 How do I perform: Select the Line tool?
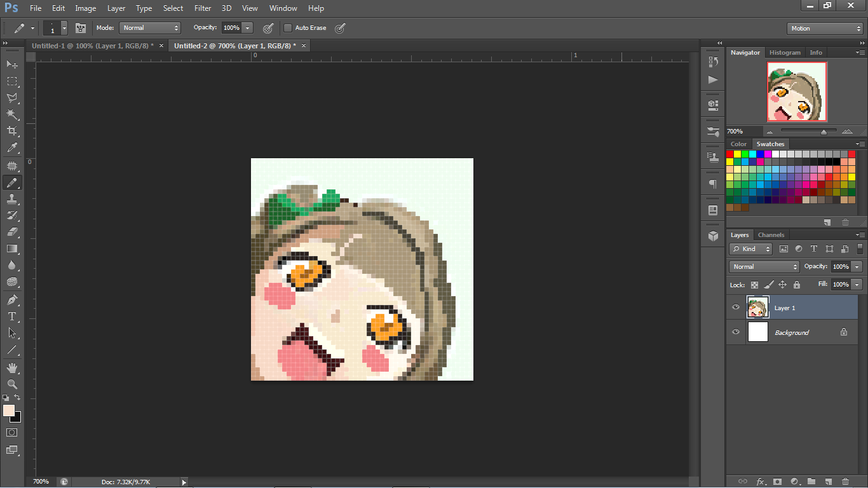[x=12, y=349]
